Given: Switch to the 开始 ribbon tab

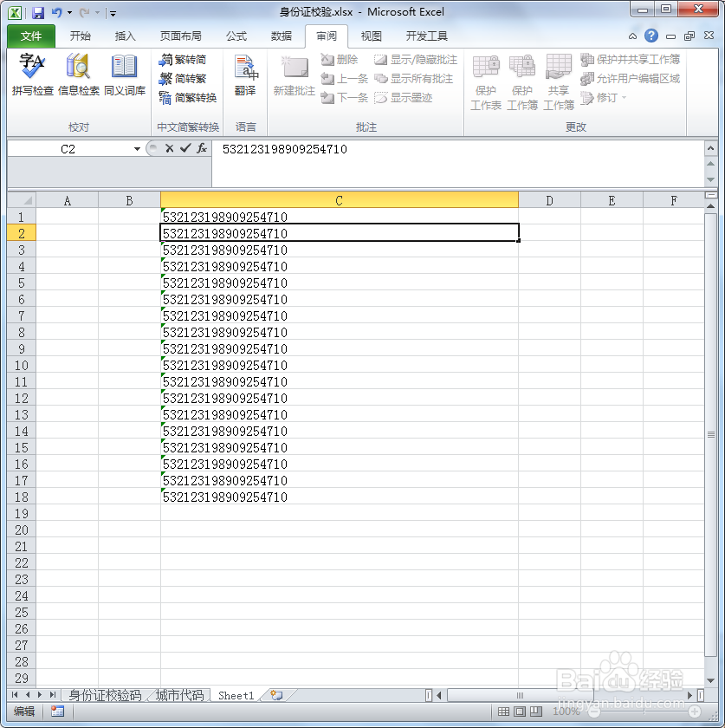Looking at the screenshot, I should click(80, 36).
